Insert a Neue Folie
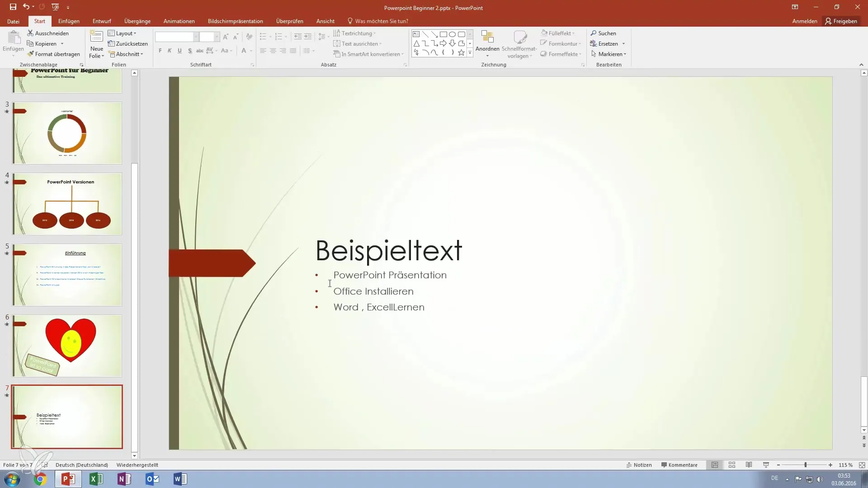The width and height of the screenshot is (868, 488). [96, 44]
